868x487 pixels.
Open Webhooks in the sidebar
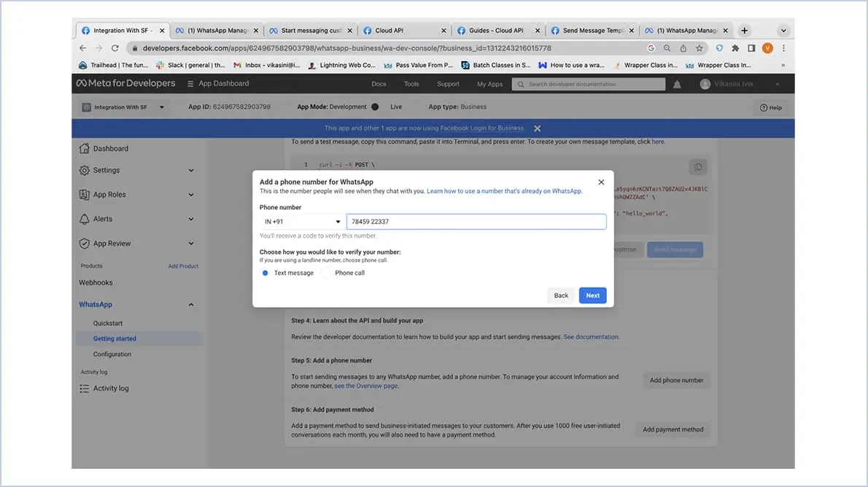pos(96,282)
